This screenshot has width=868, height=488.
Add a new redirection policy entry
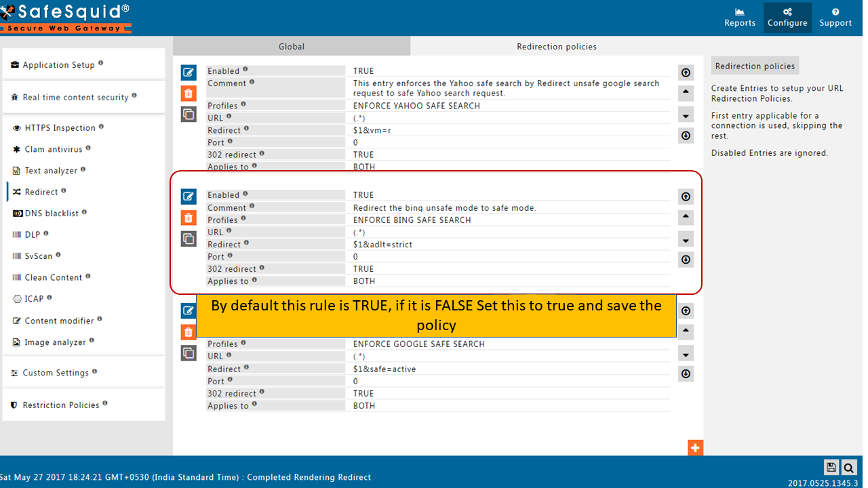point(695,447)
